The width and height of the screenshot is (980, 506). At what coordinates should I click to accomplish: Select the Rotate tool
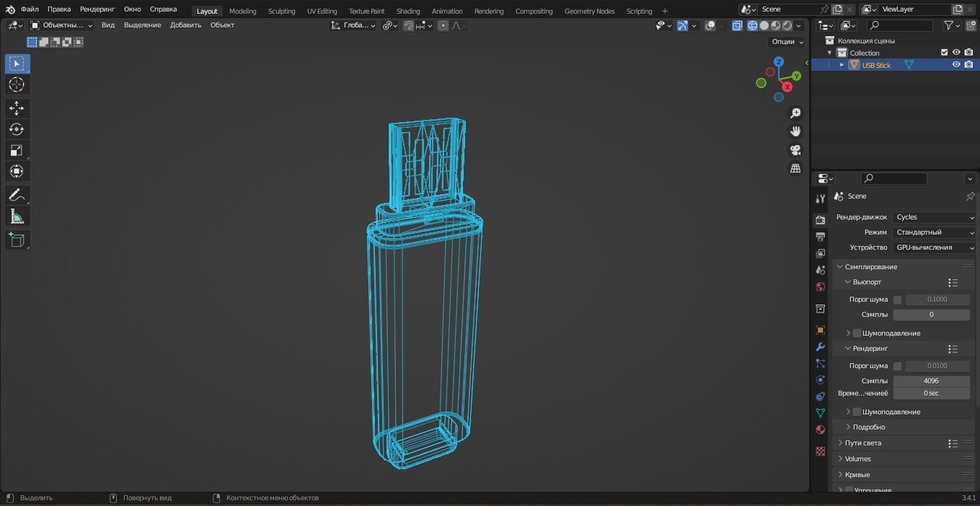tap(17, 129)
